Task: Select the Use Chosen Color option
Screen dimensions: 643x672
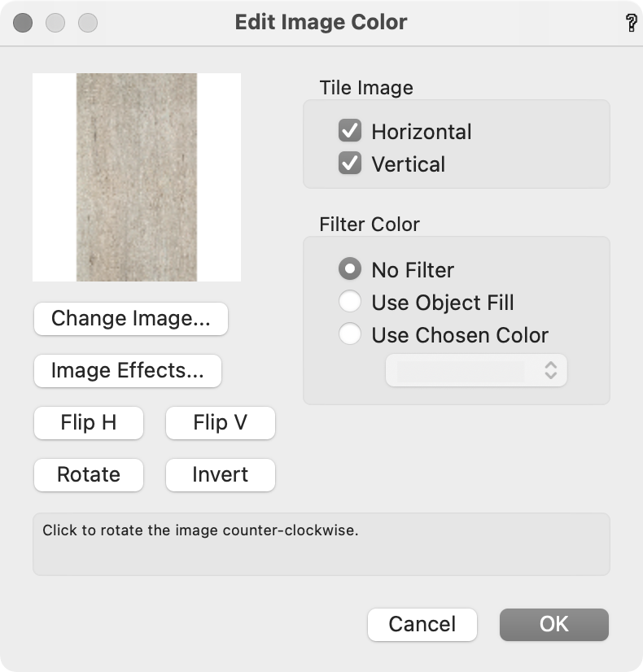Action: (350, 334)
